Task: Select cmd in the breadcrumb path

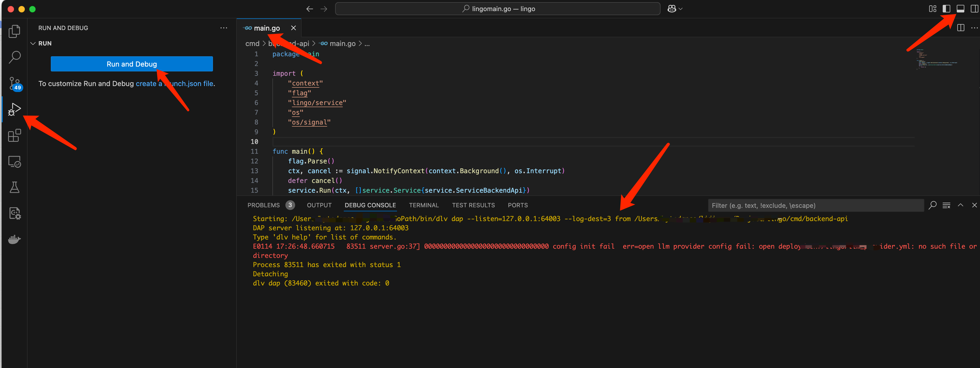Action: tap(252, 43)
